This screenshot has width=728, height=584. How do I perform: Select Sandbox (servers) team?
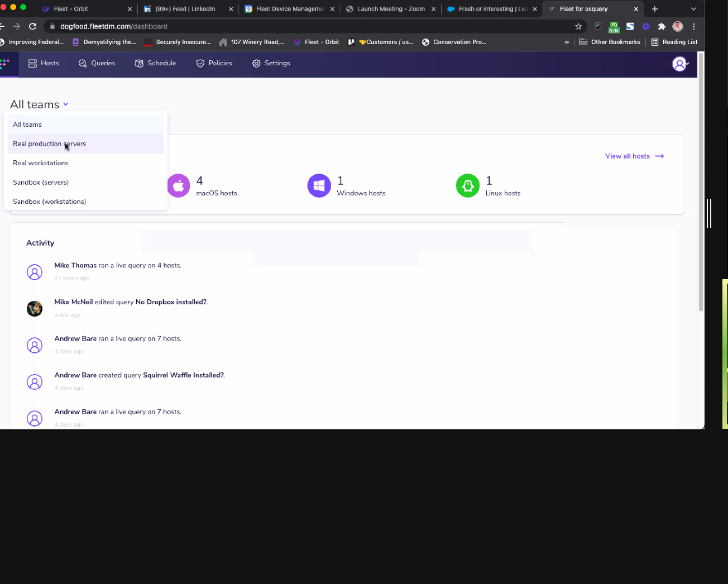click(85, 182)
